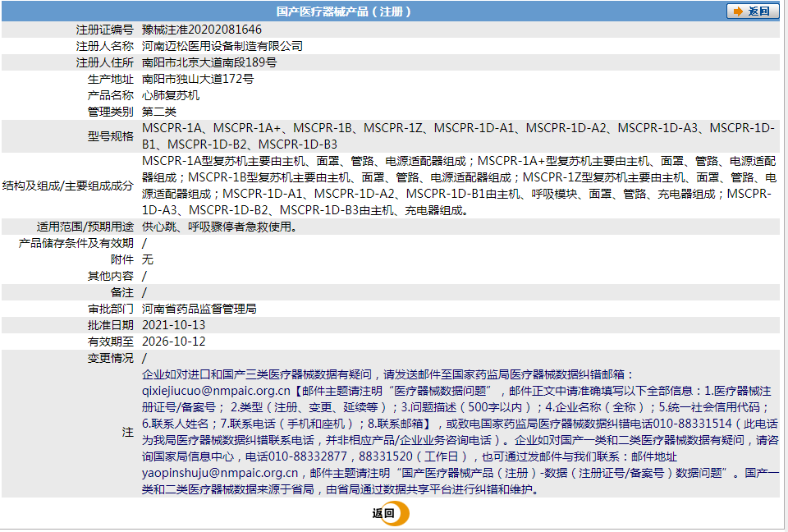Select the product name 心肺复苏机
Image resolution: width=788 pixels, height=532 pixels.
point(171,95)
